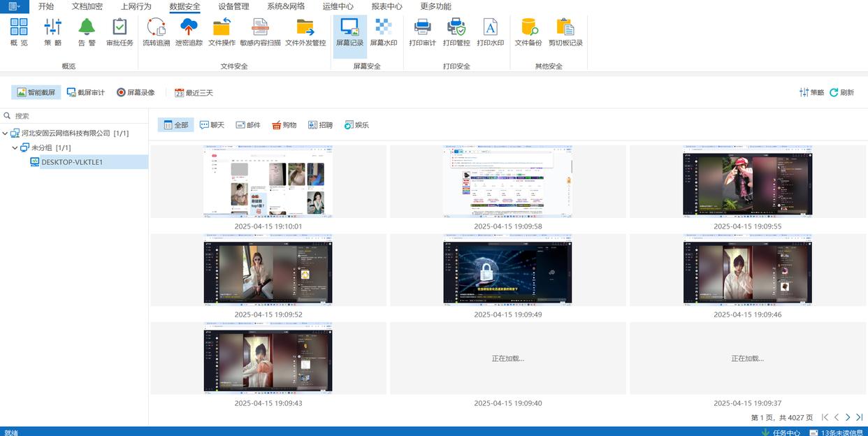Click the 刷新 button
This screenshot has height=436, width=868.
[x=841, y=92]
